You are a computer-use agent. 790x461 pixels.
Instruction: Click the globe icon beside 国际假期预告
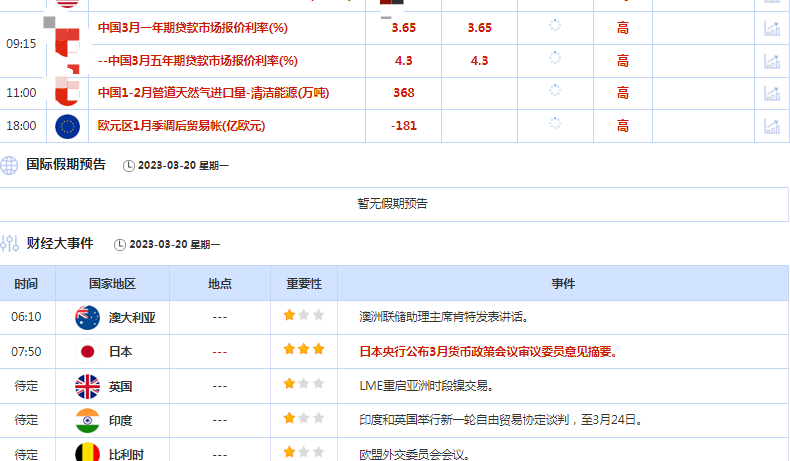(9, 165)
